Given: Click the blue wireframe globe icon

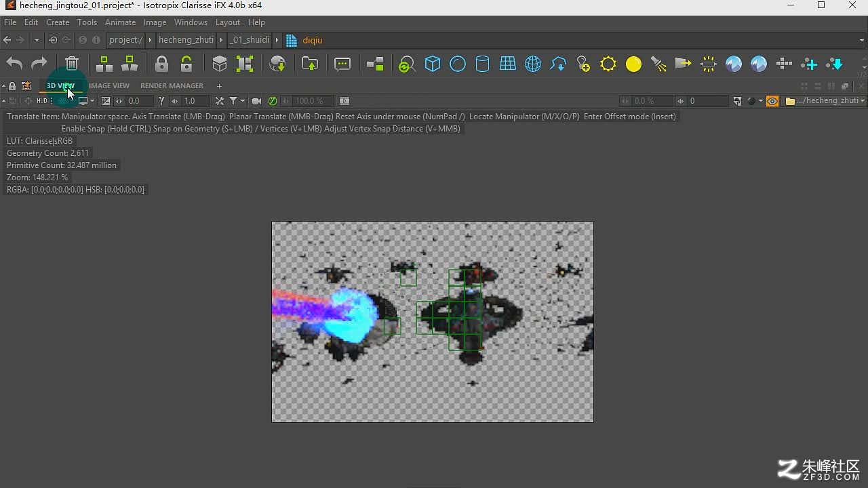Looking at the screenshot, I should pos(533,64).
